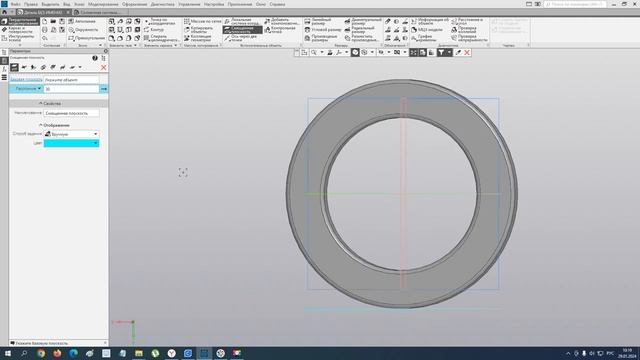
Task: Toggle the selection filter funnel button
Action: coord(441,53)
